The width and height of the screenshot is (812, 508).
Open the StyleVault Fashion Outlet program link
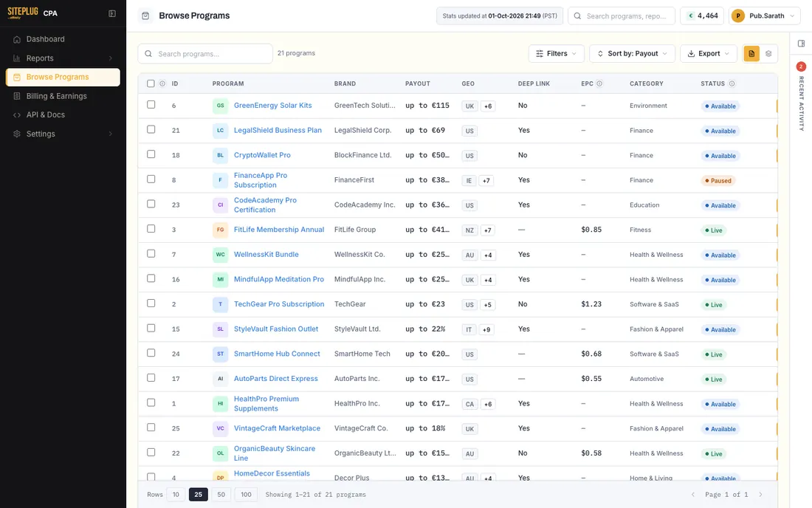pos(276,329)
